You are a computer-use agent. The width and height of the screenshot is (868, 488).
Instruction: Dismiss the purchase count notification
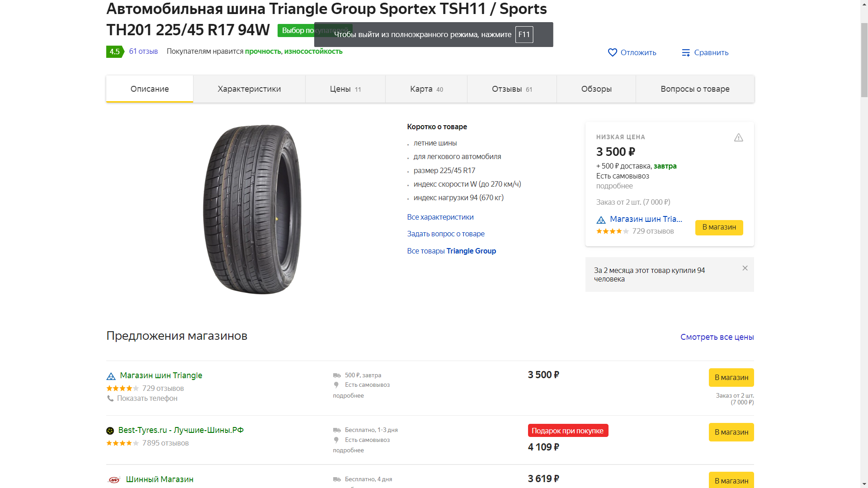tap(745, 268)
